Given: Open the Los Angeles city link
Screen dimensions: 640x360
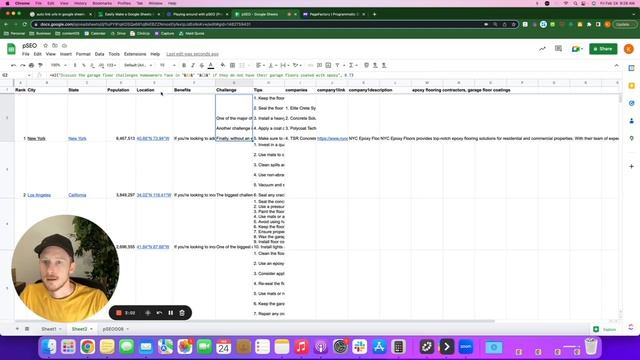Looking at the screenshot, I should [x=39, y=195].
